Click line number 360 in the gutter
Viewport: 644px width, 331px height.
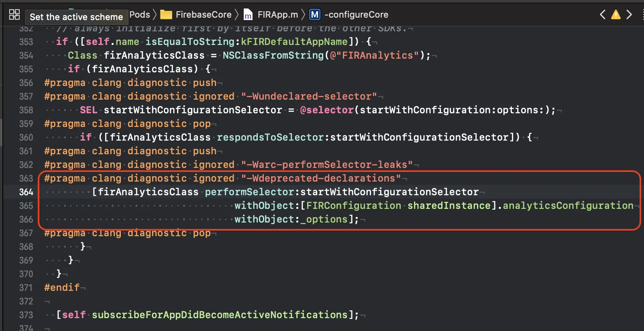(26, 137)
